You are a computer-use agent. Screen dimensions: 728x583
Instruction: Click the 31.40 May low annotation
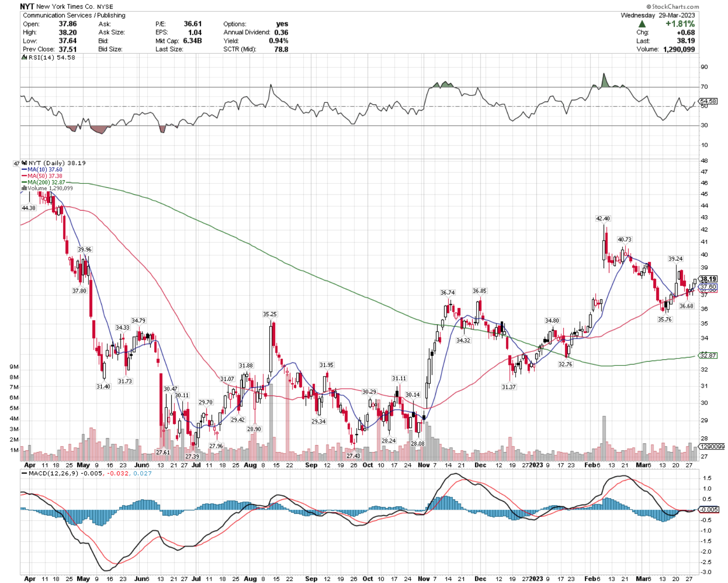pos(103,386)
